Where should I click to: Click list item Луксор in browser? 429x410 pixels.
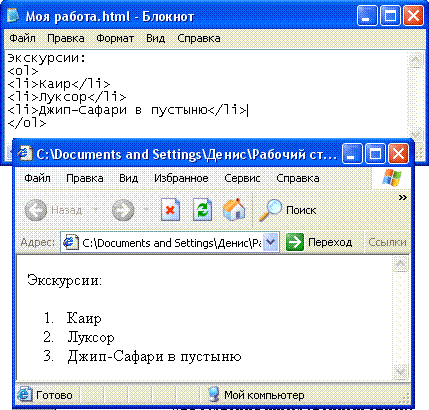(x=91, y=337)
